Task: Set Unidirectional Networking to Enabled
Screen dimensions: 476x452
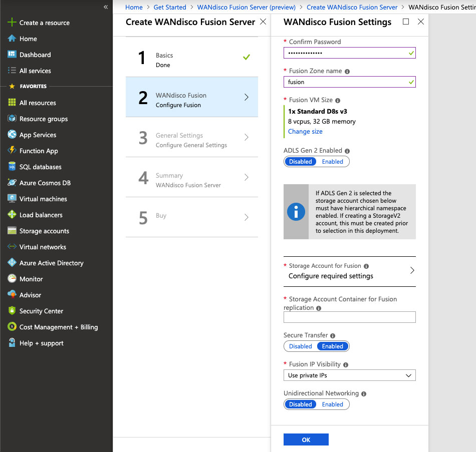Action: (x=332, y=404)
